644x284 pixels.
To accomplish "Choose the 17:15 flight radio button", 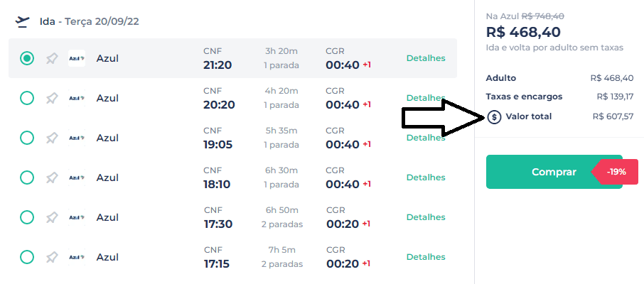I will [27, 257].
